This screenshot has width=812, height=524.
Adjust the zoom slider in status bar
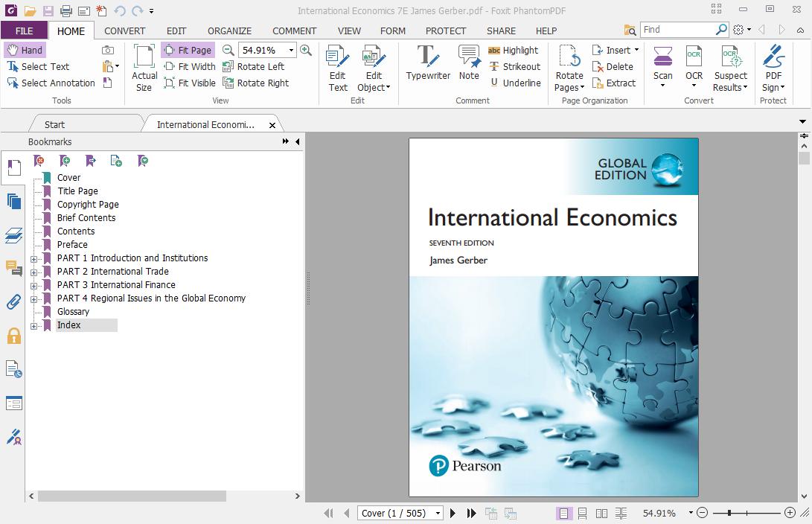729,513
